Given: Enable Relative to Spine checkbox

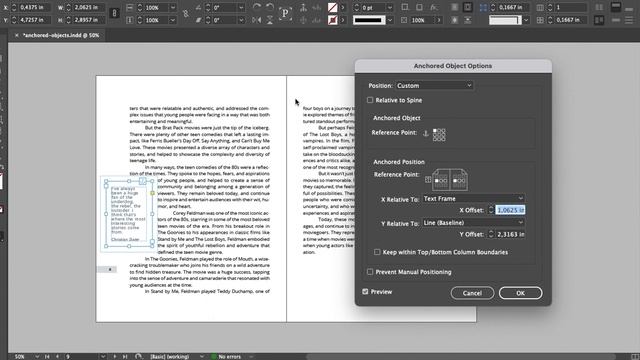Looking at the screenshot, I should click(370, 100).
